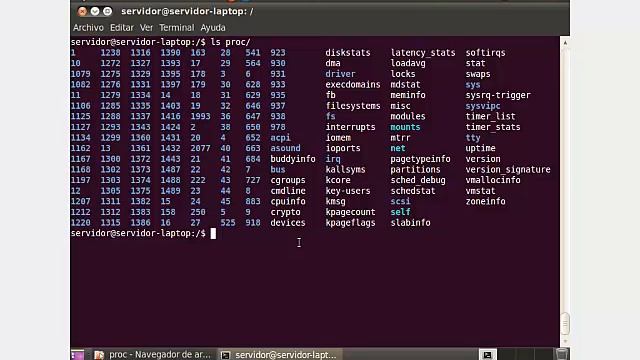The image size is (640, 360).
Task: Open the Terminal menu
Action: click(176, 28)
